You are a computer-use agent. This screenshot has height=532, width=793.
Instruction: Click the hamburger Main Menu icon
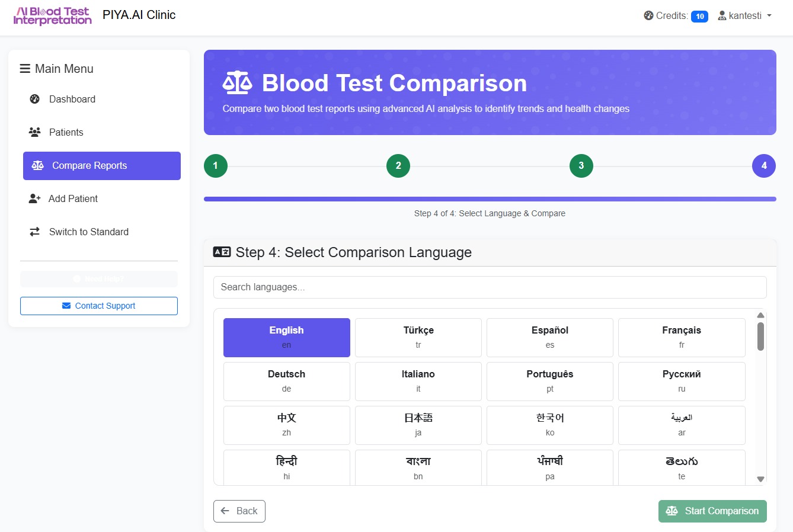pos(25,69)
